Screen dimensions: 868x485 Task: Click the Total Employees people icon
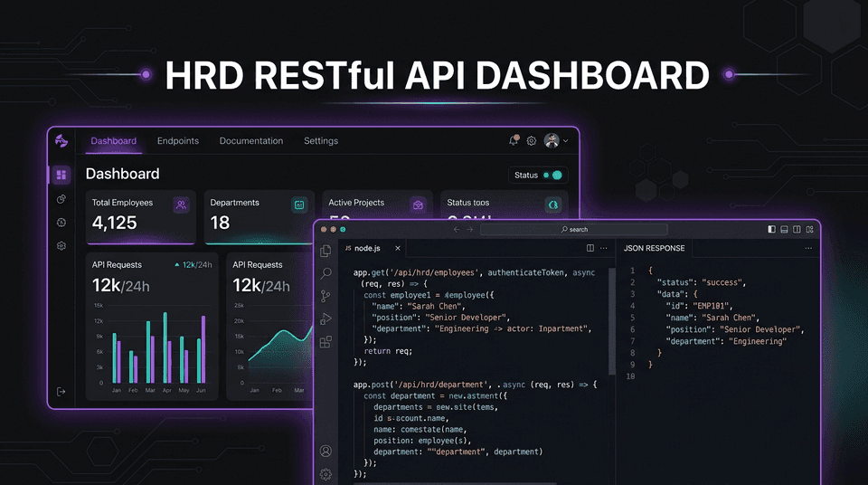181,204
